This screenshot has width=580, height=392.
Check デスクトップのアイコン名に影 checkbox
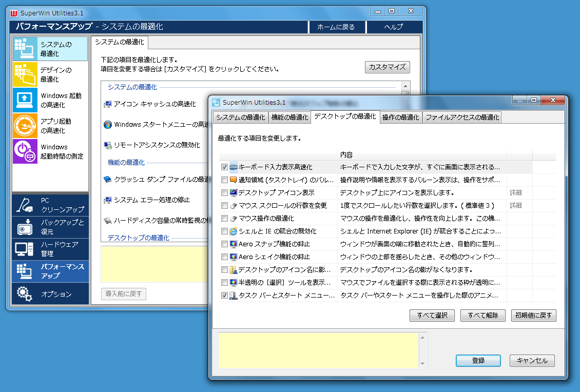224,269
